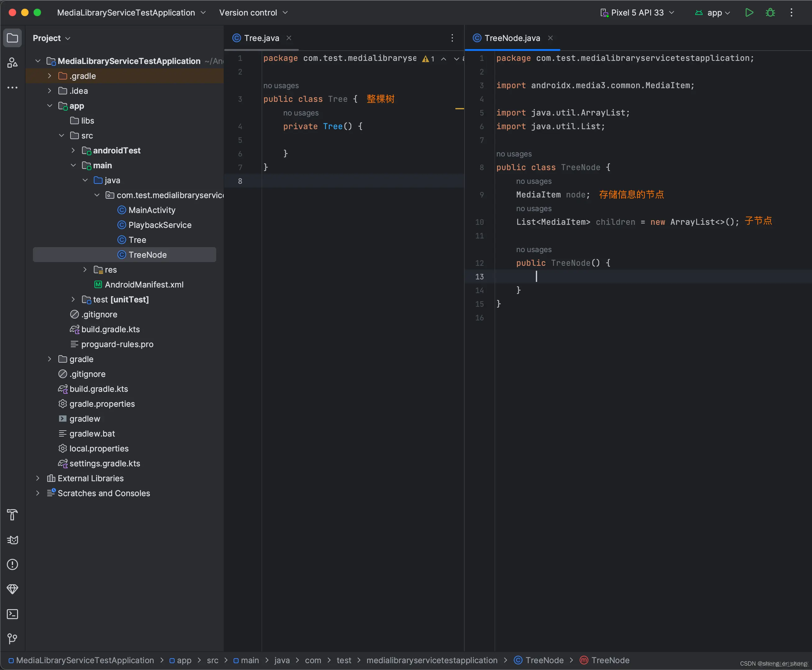This screenshot has height=670, width=812.
Task: Select the PlaybackService class in project tree
Action: pos(159,225)
